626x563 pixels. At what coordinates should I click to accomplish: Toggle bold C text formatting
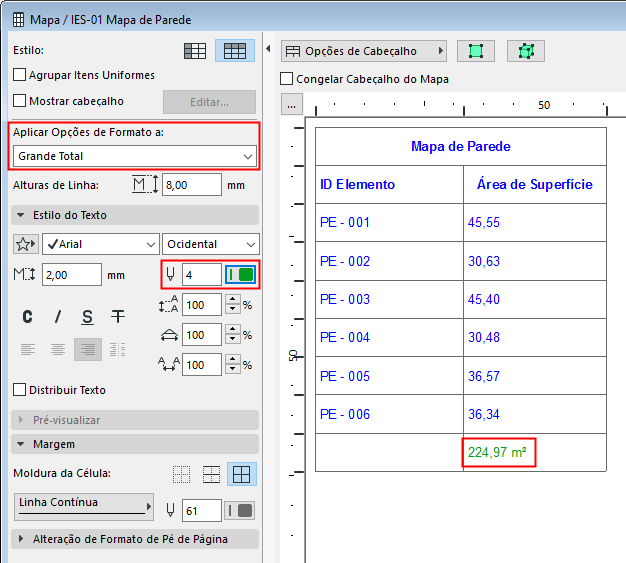tap(27, 317)
